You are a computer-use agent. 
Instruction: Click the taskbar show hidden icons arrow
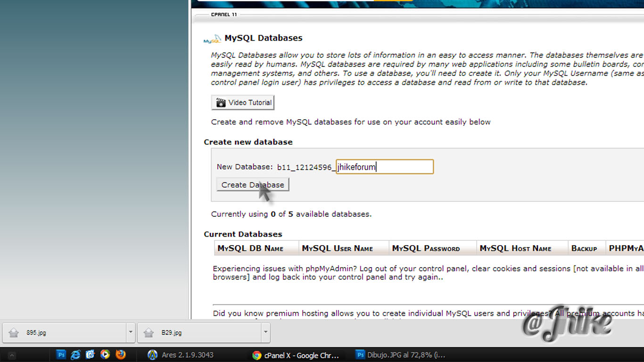click(12, 355)
